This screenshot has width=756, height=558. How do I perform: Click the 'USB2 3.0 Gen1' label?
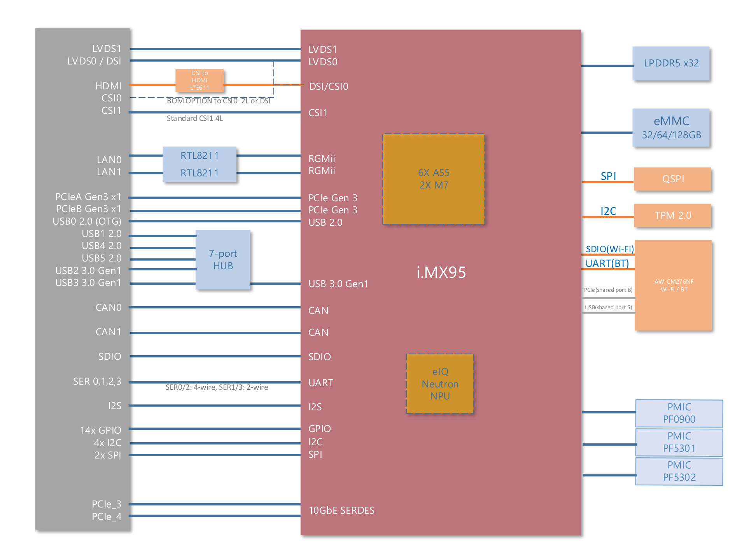[88, 270]
